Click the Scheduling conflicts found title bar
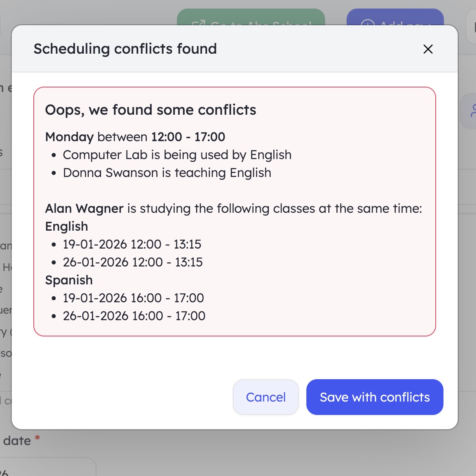Screen dimensions: 476x476 click(x=125, y=48)
